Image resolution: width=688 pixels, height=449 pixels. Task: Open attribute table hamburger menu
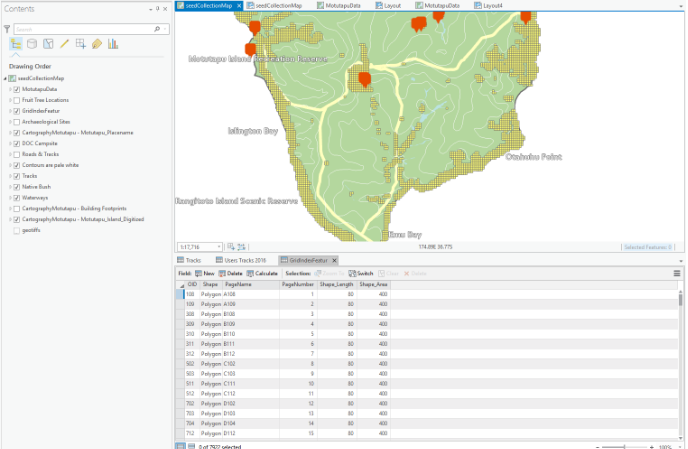(677, 273)
